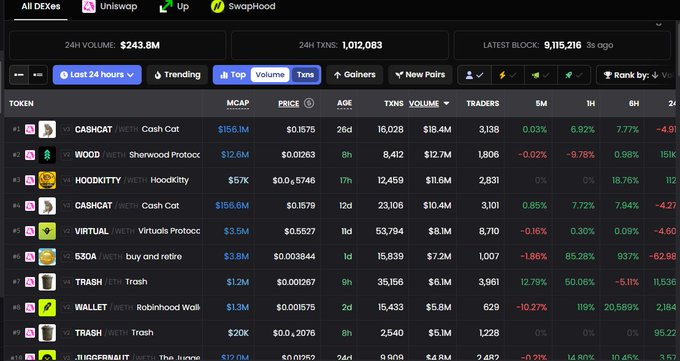Click the LATEST BLOCK 9,115,216 stat
This screenshot has width=680, height=361.
562,45
